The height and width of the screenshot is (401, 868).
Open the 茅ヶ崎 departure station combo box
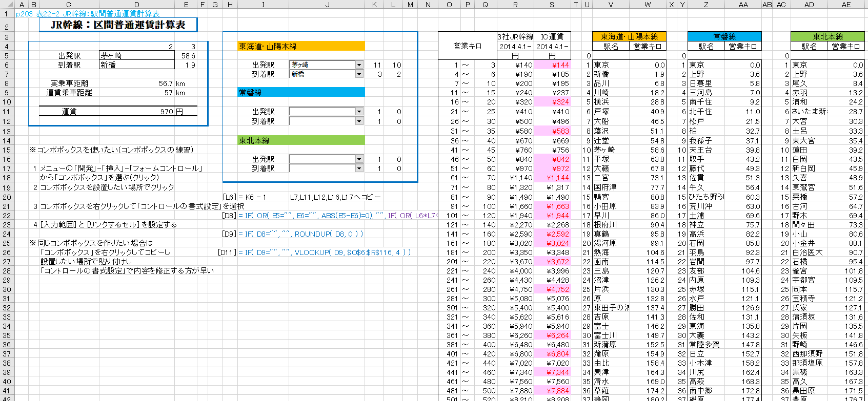click(x=359, y=65)
